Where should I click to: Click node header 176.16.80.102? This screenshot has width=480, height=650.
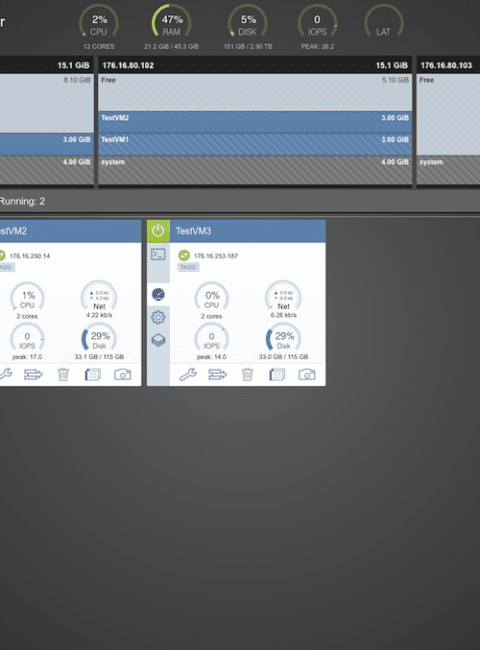pyautogui.click(x=255, y=65)
